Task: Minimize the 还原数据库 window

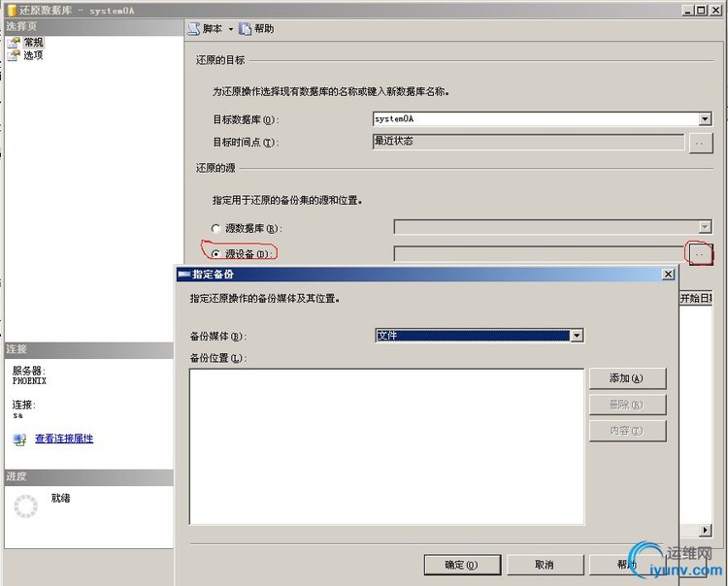Action: pyautogui.click(x=688, y=10)
